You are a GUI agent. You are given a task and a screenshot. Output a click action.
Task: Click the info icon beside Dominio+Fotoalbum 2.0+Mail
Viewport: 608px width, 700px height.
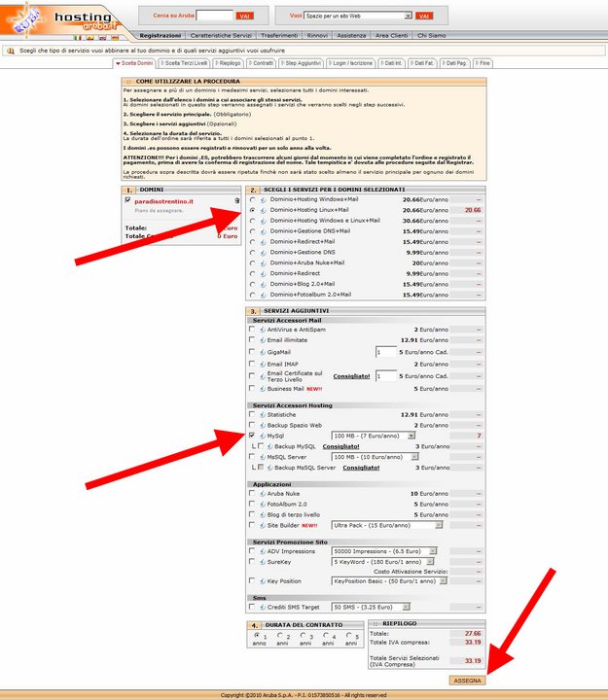click(263, 295)
